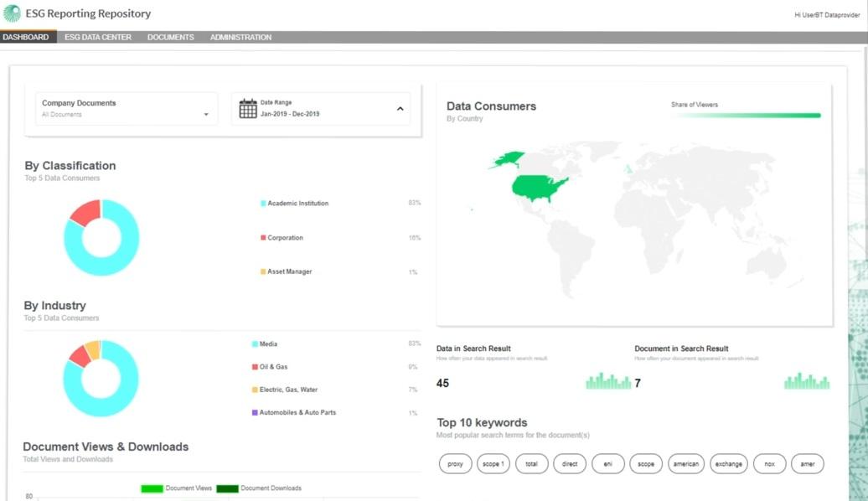Click the Document Views & Downloads heading
The height and width of the screenshot is (501, 868).
(106, 447)
